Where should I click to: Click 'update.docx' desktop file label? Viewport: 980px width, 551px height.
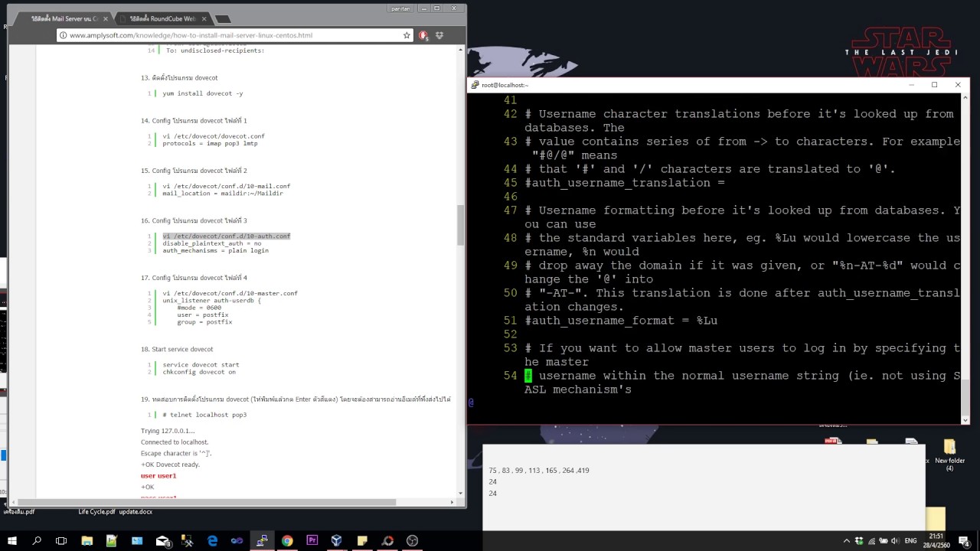point(136,512)
